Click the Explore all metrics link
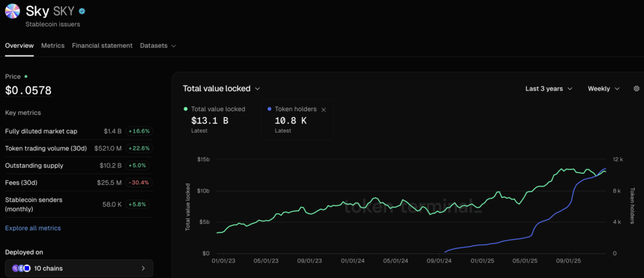This screenshot has width=644, height=278. coord(33,228)
